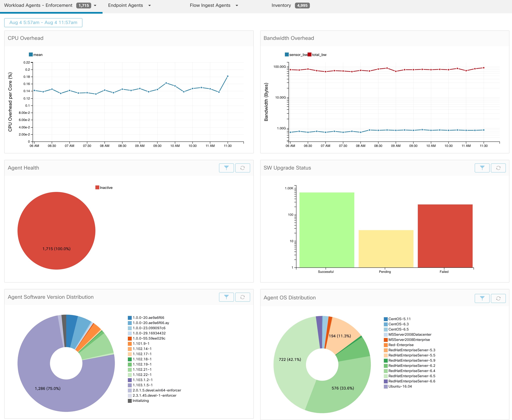Select Red-Enterprise legend entry
512x420 pixels.
(399, 345)
